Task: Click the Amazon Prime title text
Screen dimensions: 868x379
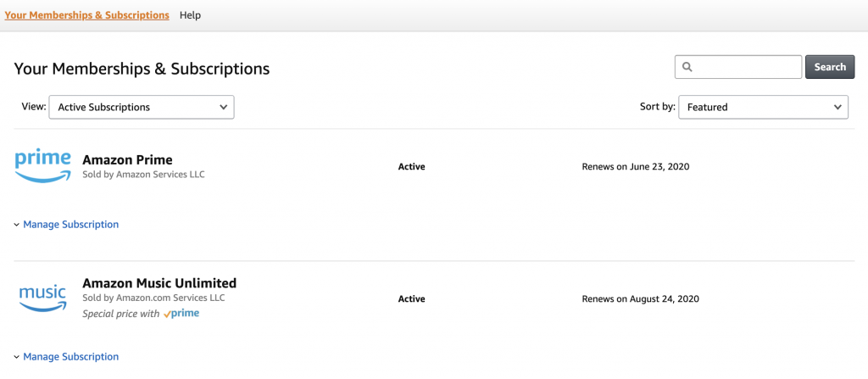Action: tap(127, 159)
